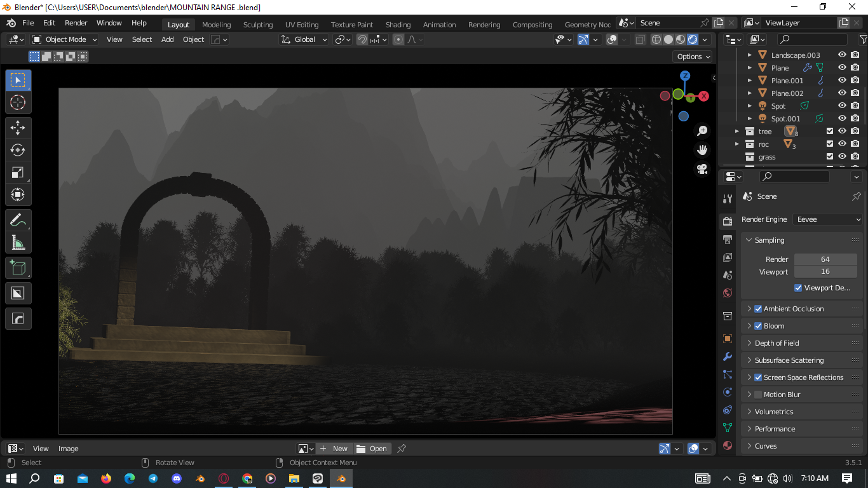Image resolution: width=868 pixels, height=488 pixels.
Task: Switch to solid viewport shading
Action: [668, 39]
